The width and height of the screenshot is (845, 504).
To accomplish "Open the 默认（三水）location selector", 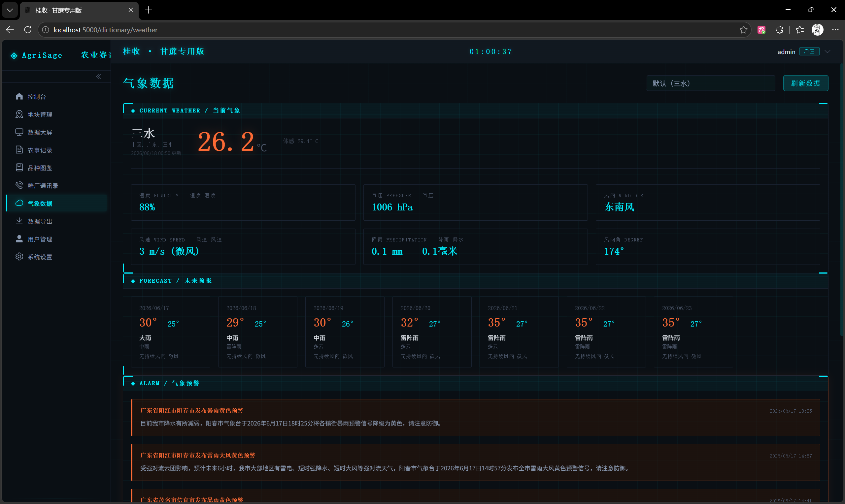I will click(x=710, y=83).
